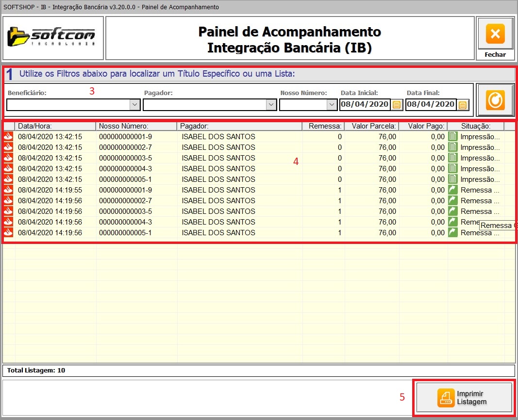Click the Softcom logo

53,38
